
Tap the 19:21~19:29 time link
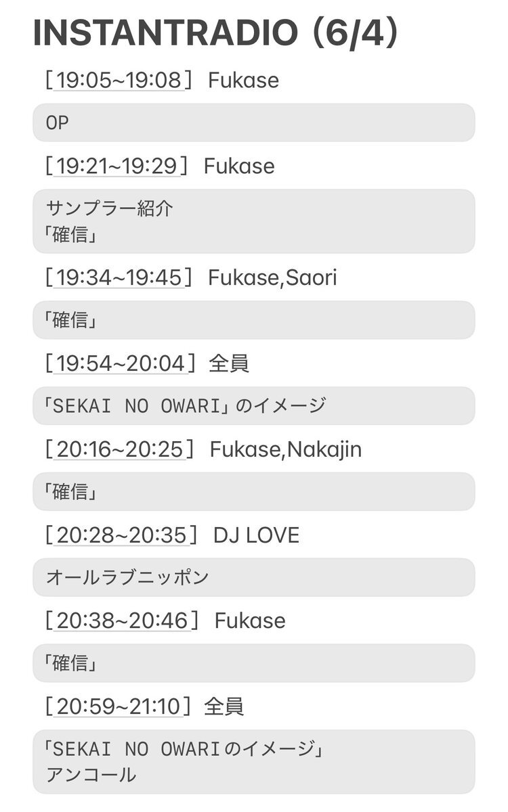[x=117, y=166]
